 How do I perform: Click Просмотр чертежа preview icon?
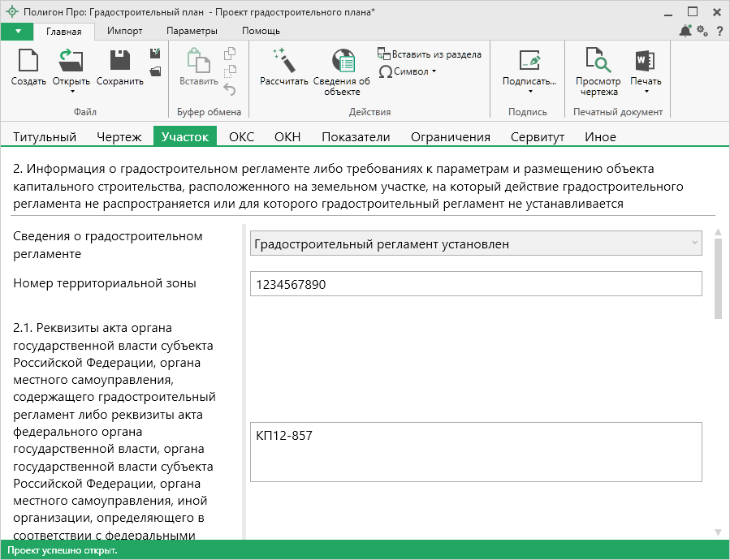point(598,61)
